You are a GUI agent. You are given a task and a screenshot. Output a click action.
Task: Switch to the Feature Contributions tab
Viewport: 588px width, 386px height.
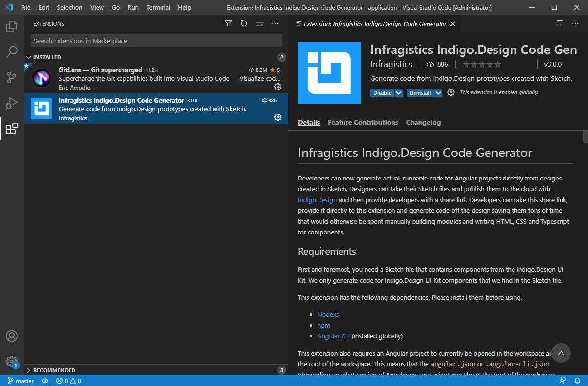[x=363, y=122]
